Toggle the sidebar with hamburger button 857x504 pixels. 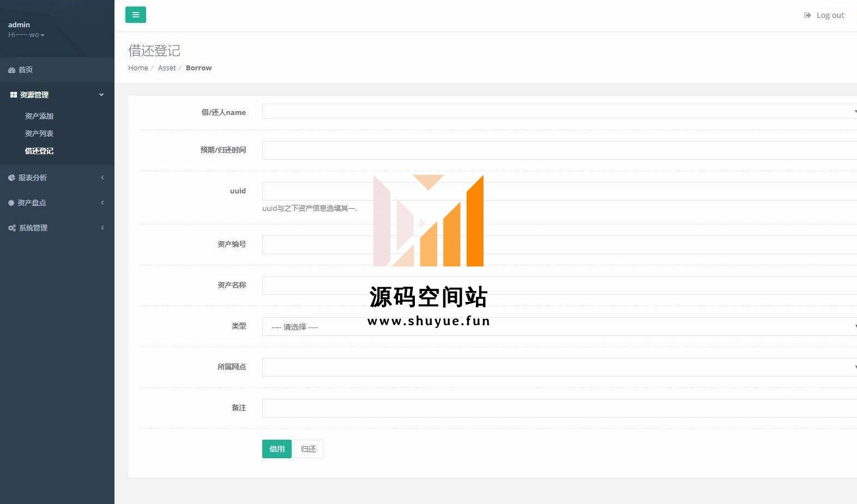(136, 15)
